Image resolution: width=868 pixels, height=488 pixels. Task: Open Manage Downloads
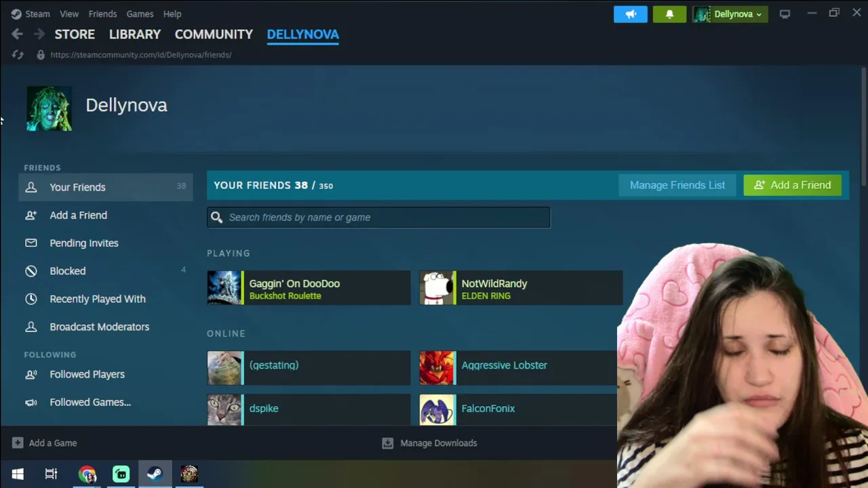click(430, 443)
